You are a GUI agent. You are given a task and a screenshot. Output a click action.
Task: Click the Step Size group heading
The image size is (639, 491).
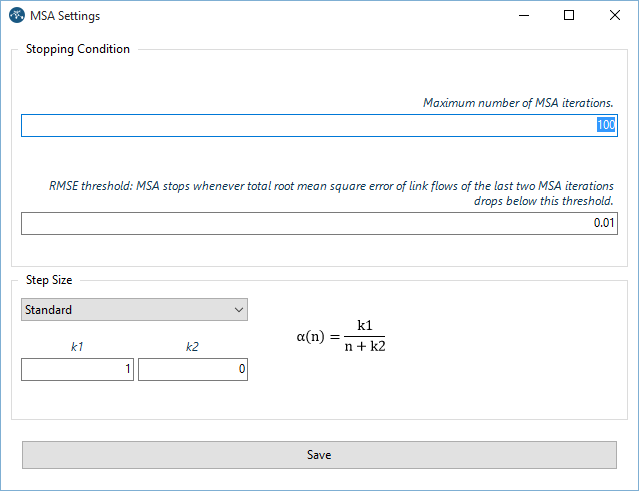(x=49, y=281)
